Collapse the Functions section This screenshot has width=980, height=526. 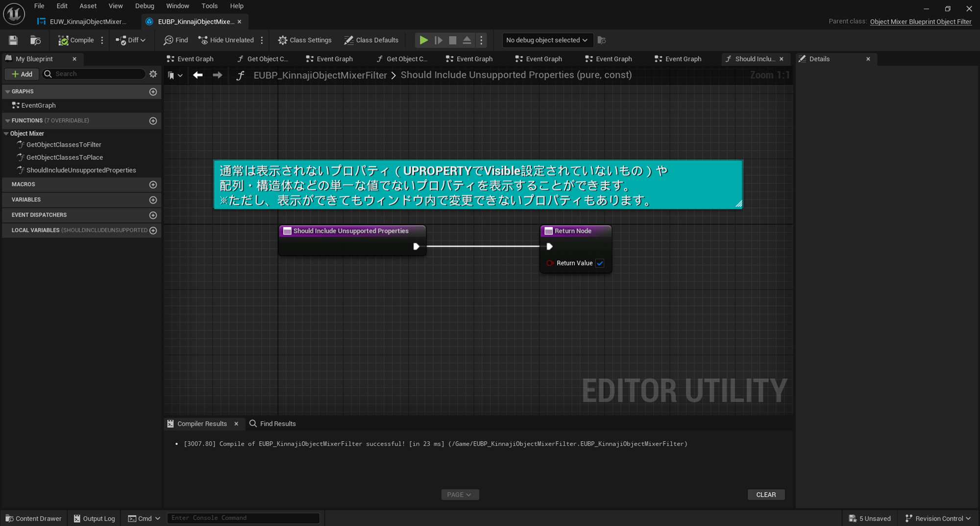pyautogui.click(x=7, y=121)
